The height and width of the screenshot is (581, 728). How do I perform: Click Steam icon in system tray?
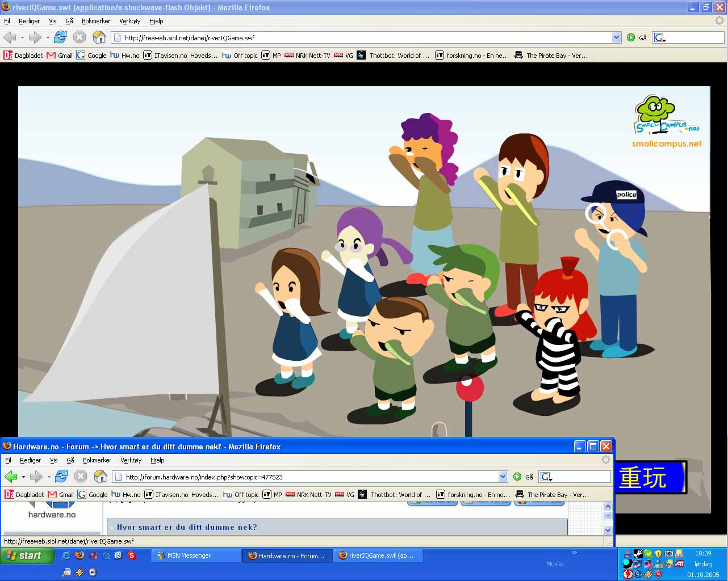click(x=638, y=554)
